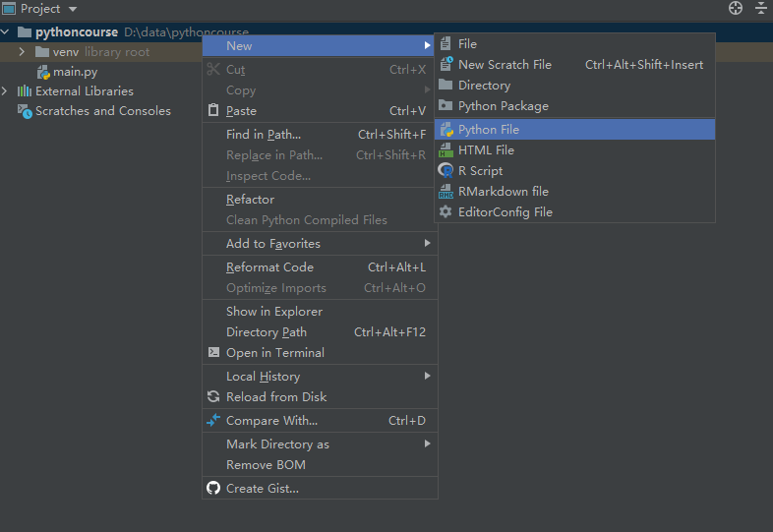This screenshot has width=773, height=532.
Task: Click the EditorConfig File gear icon
Action: [446, 212]
